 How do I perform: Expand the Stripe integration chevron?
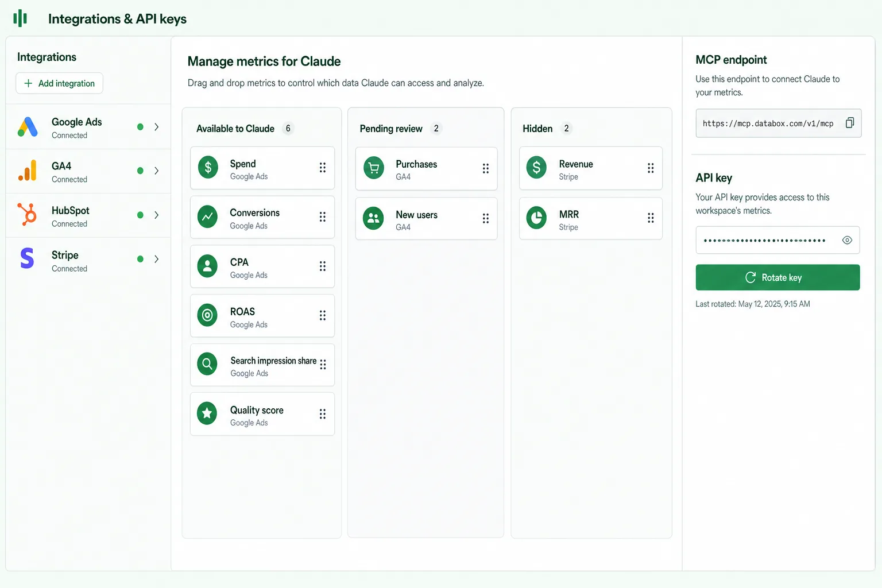[156, 259]
